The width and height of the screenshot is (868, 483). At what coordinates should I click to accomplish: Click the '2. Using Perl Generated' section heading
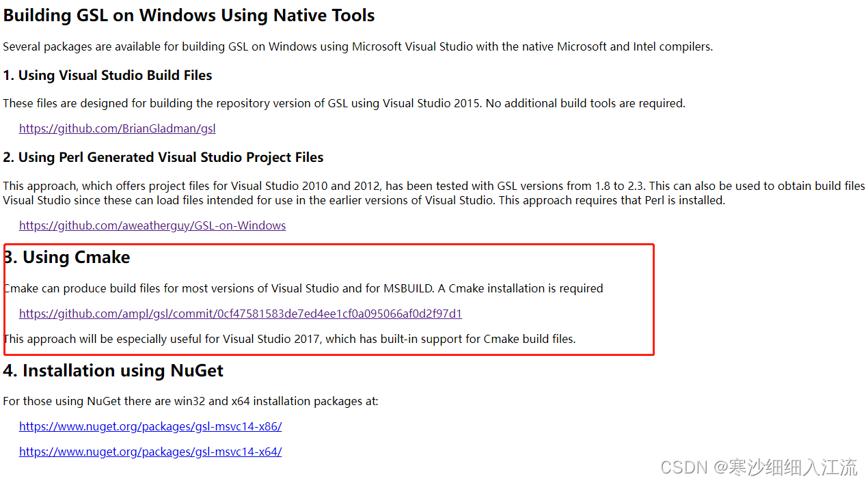point(163,156)
